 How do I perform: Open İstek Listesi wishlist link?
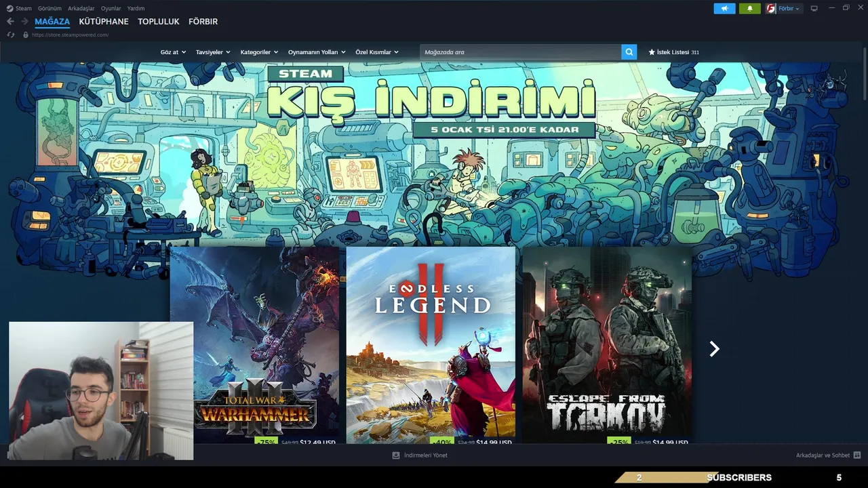tap(673, 52)
